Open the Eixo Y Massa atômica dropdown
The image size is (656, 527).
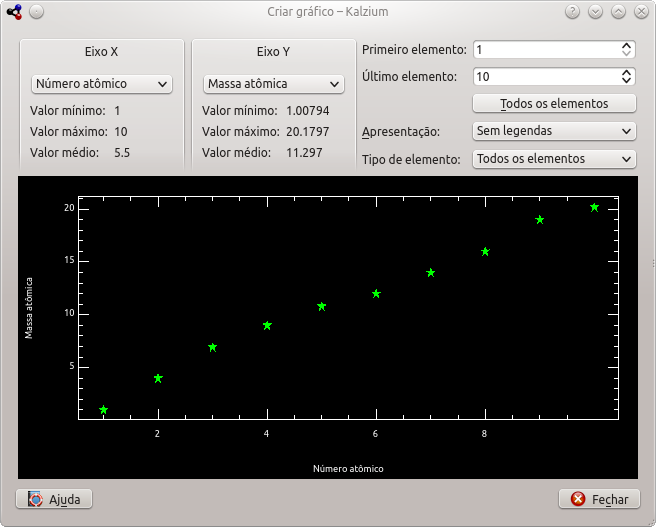(x=273, y=84)
